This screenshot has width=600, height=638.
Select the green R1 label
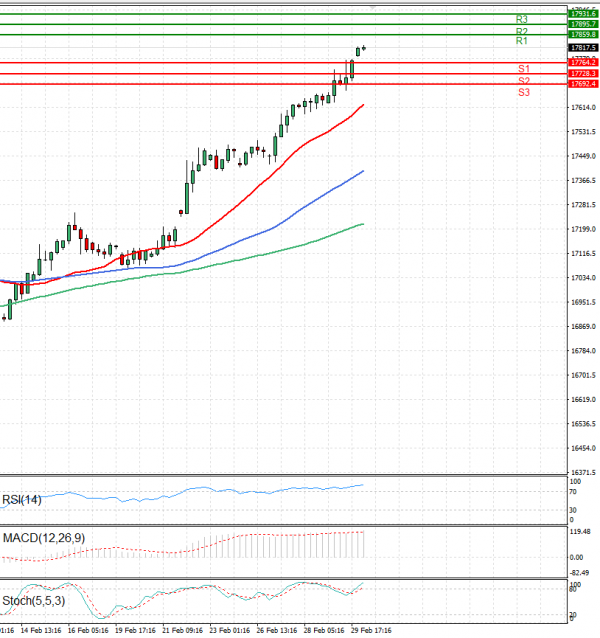tap(521, 41)
